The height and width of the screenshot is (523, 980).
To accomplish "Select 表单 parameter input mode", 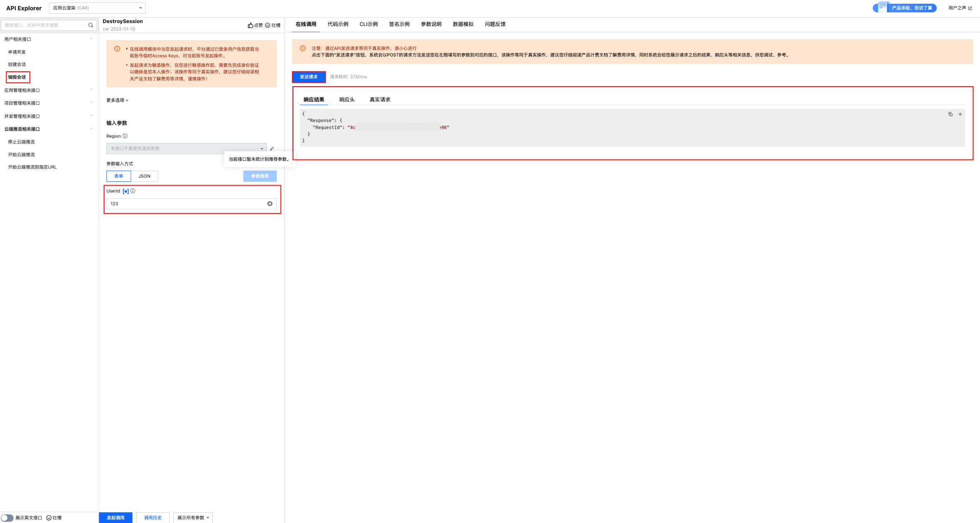I will click(119, 176).
